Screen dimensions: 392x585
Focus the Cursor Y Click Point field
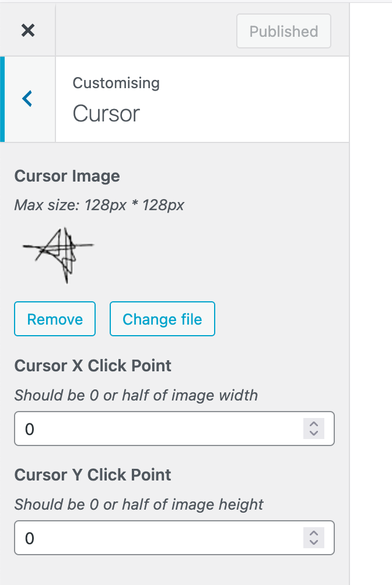[157, 538]
